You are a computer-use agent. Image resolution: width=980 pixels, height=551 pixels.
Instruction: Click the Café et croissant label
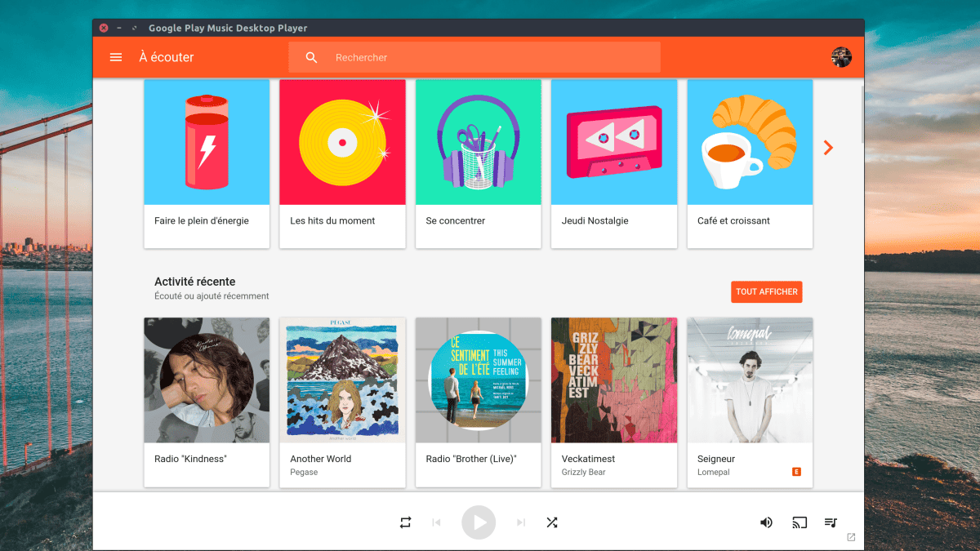pyautogui.click(x=733, y=221)
